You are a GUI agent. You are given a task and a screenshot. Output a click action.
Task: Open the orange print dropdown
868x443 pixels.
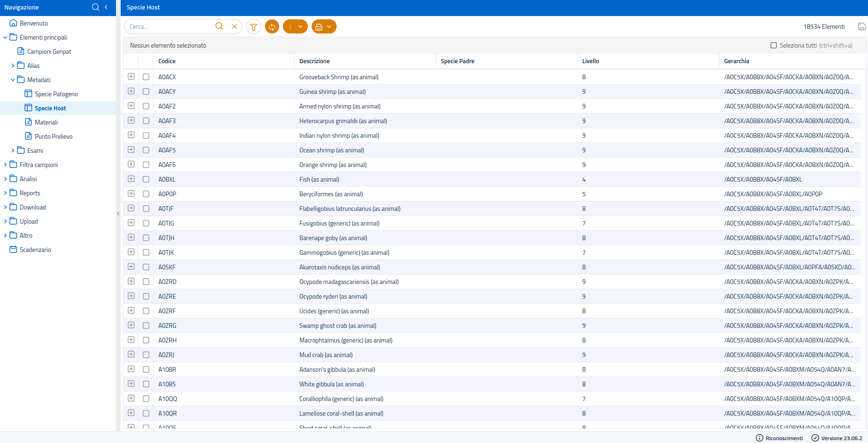324,27
